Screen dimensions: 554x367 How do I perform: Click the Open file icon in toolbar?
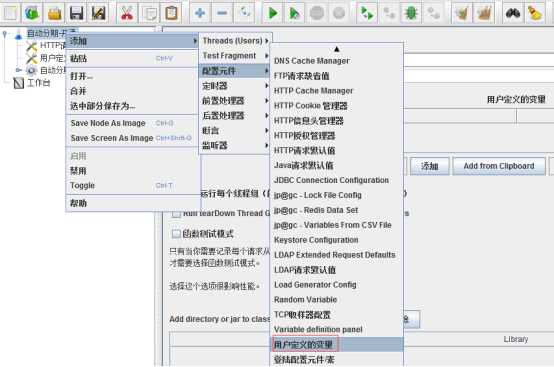click(x=54, y=13)
